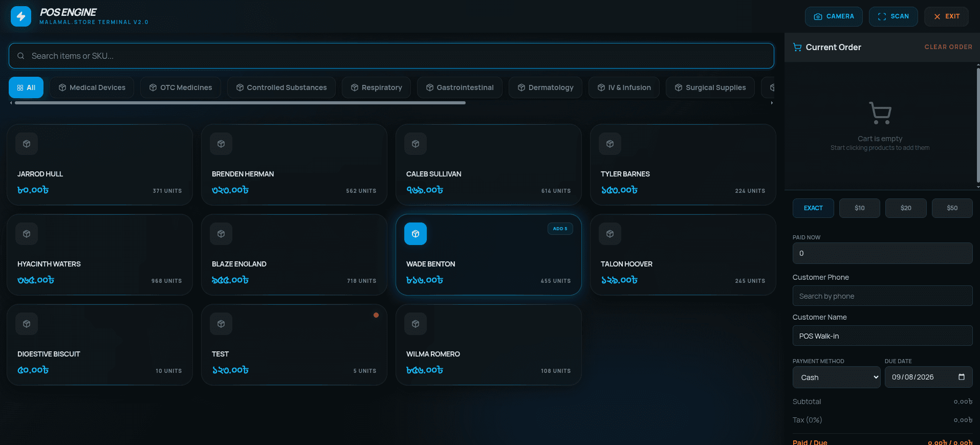Click the POS Engine lightning logo icon

pyautogui.click(x=21, y=16)
